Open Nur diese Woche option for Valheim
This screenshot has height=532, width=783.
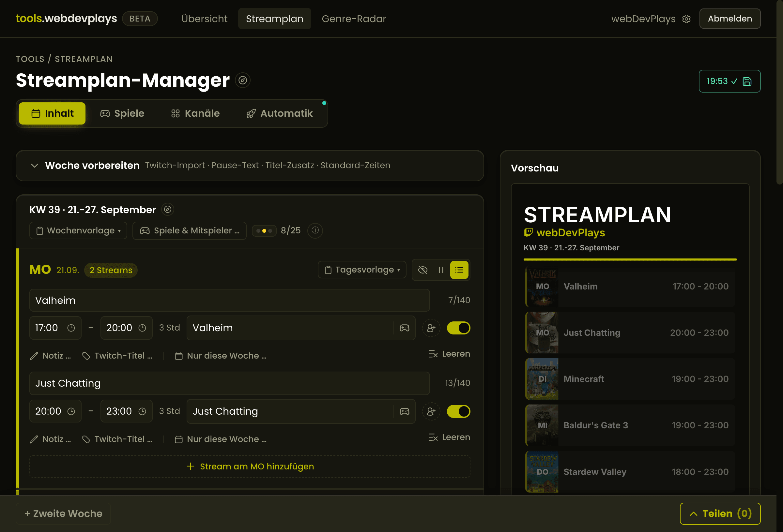tap(221, 356)
